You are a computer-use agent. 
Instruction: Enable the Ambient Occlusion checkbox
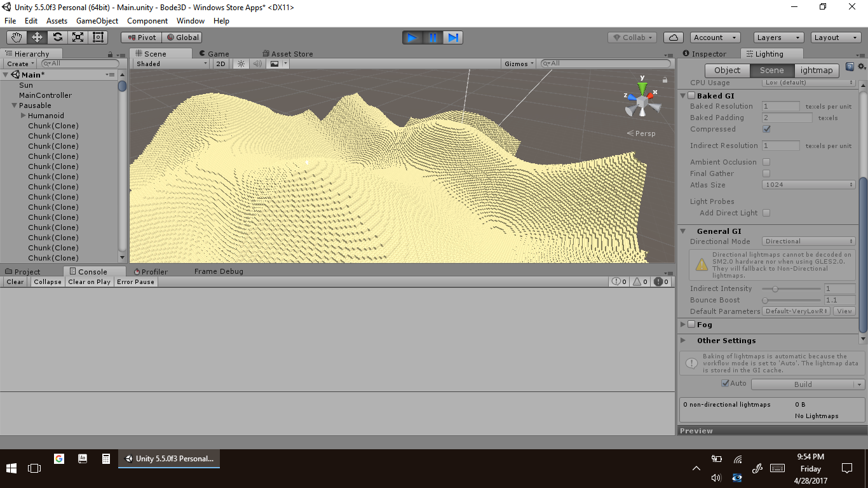click(766, 162)
